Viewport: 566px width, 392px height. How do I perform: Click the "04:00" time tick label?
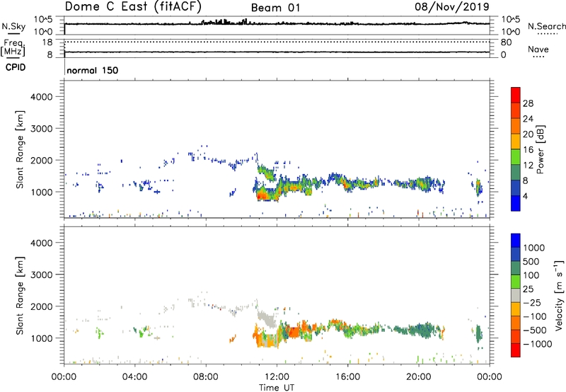pyautogui.click(x=134, y=377)
